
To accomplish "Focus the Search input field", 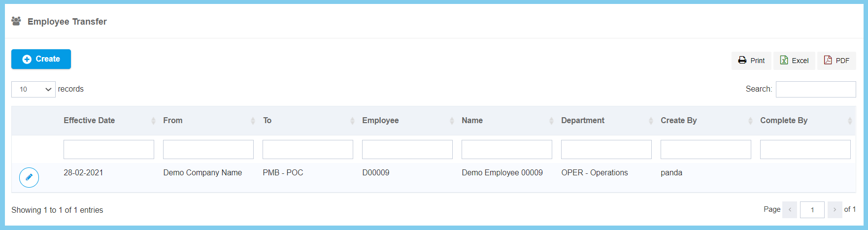I will [815, 89].
